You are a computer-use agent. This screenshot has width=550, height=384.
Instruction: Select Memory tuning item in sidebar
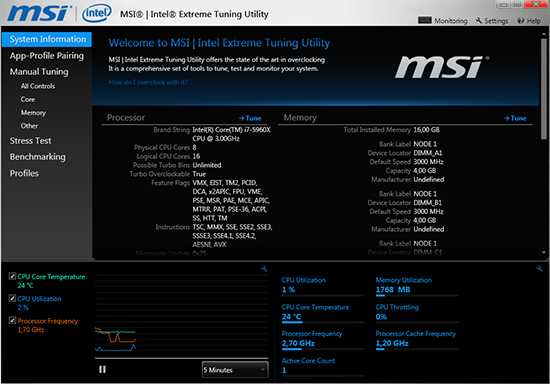[33, 113]
